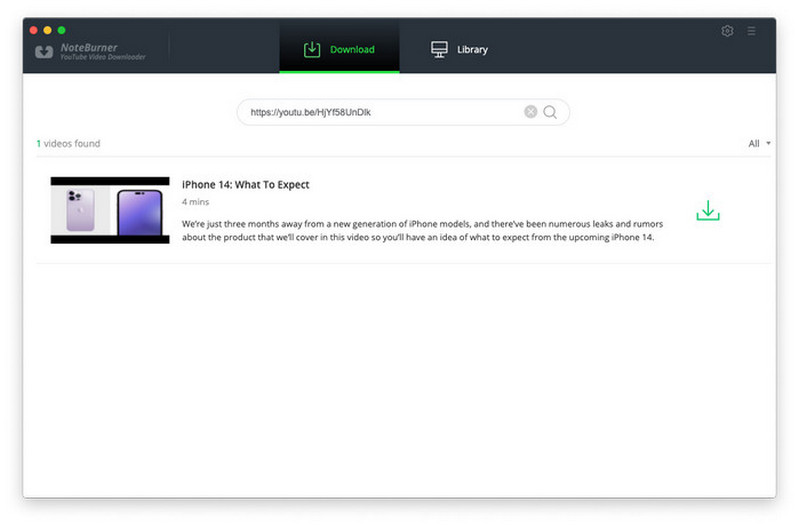Screen dimensions: 799x526
Task: Click the '4 mins' duration text
Action: coord(196,202)
